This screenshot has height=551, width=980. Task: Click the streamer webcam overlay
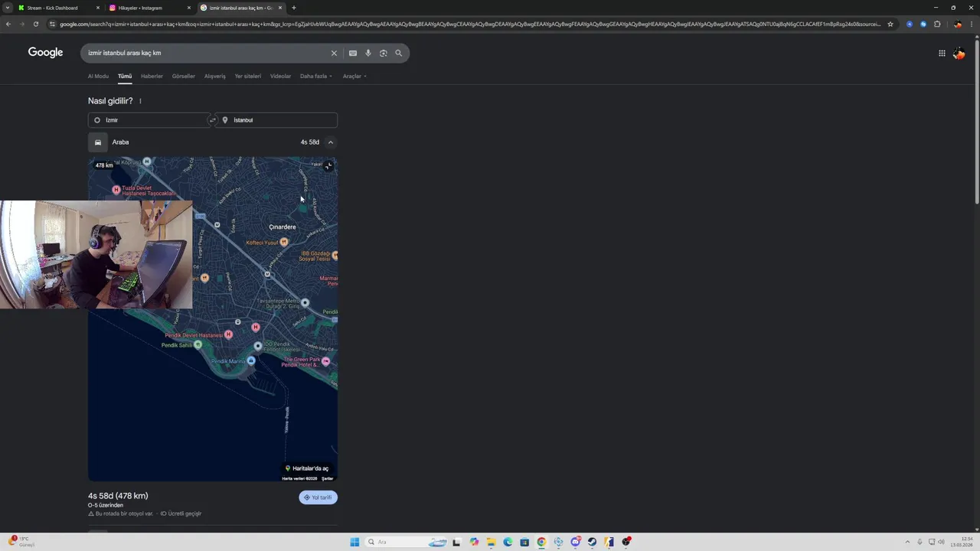click(x=96, y=255)
